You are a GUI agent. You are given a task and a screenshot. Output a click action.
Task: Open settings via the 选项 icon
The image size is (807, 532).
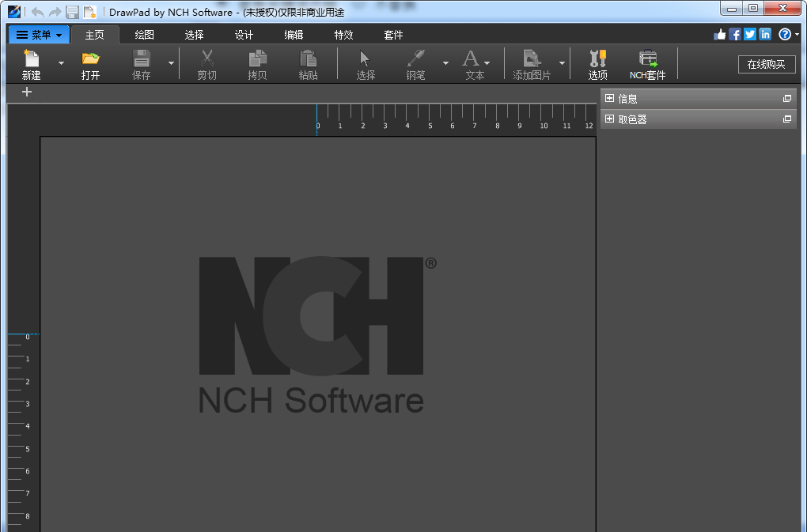click(x=597, y=63)
